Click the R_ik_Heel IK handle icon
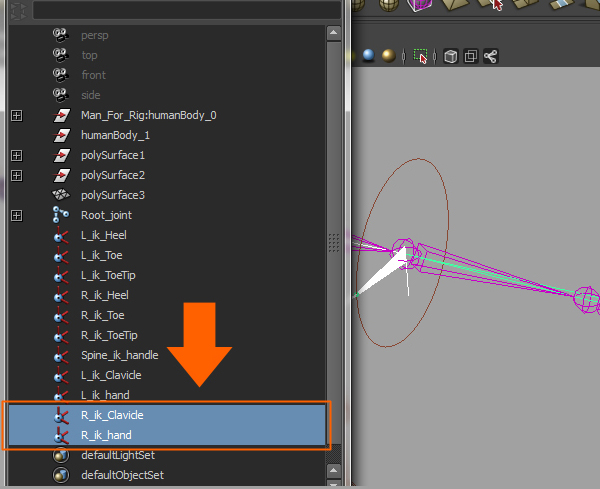 point(61,295)
